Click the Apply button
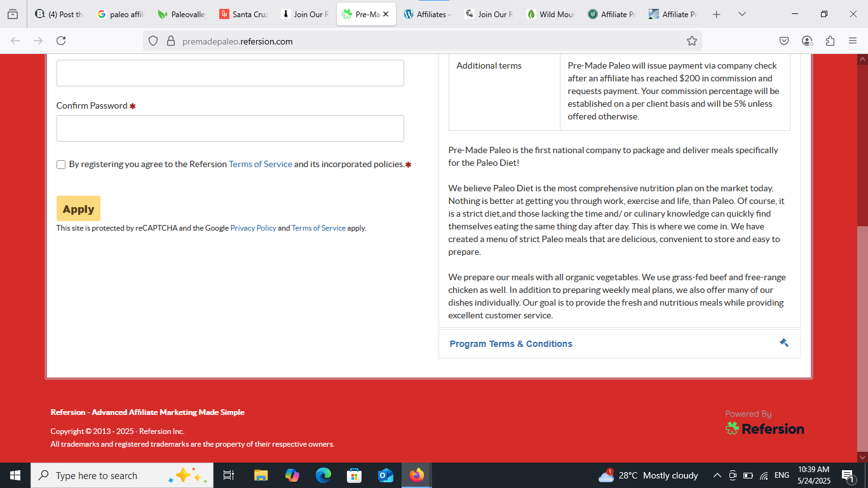Image resolution: width=868 pixels, height=488 pixels. coord(78,208)
